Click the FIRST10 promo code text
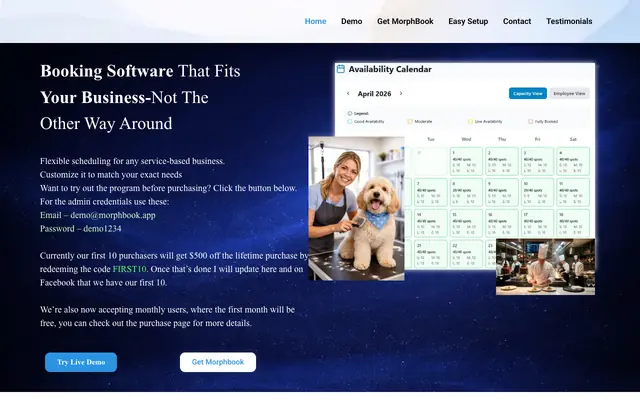Screen dimensions: 640x400 click(129, 269)
